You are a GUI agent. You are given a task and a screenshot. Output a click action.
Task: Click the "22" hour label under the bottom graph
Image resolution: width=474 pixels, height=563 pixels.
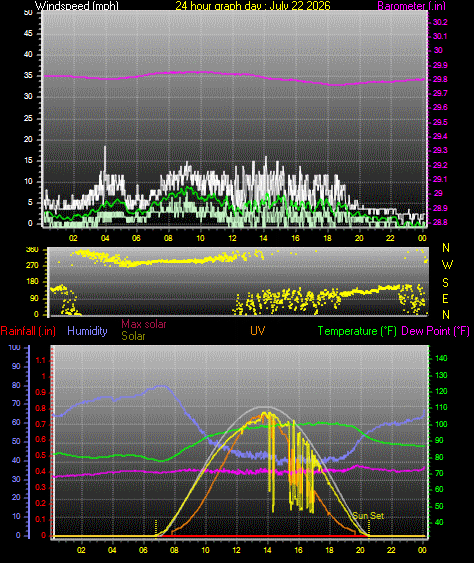tap(391, 550)
